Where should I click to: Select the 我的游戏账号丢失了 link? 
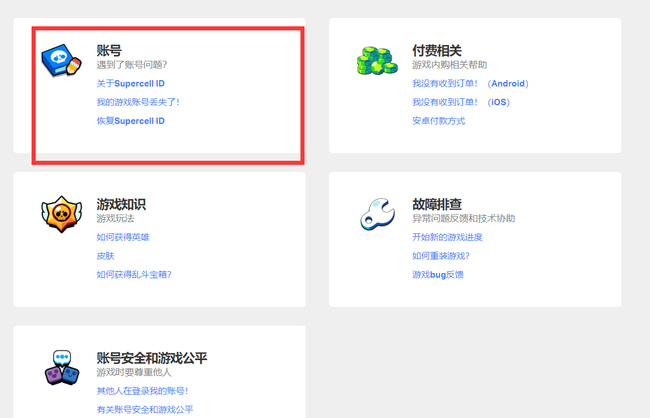(138, 102)
